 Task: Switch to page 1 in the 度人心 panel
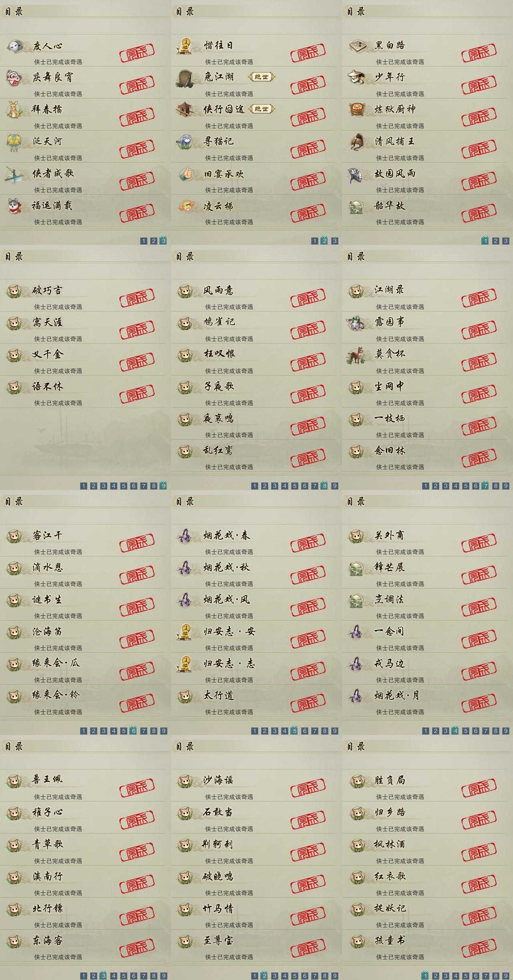click(144, 241)
